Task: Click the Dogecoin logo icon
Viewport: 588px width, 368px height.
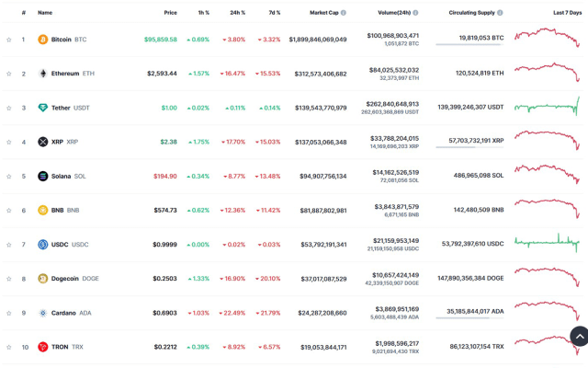Action: pos(42,279)
